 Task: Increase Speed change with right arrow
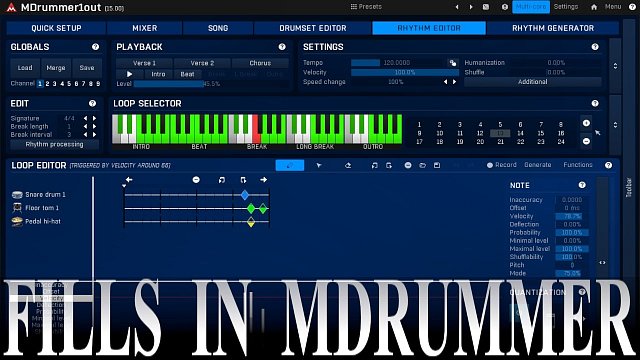pos(454,82)
